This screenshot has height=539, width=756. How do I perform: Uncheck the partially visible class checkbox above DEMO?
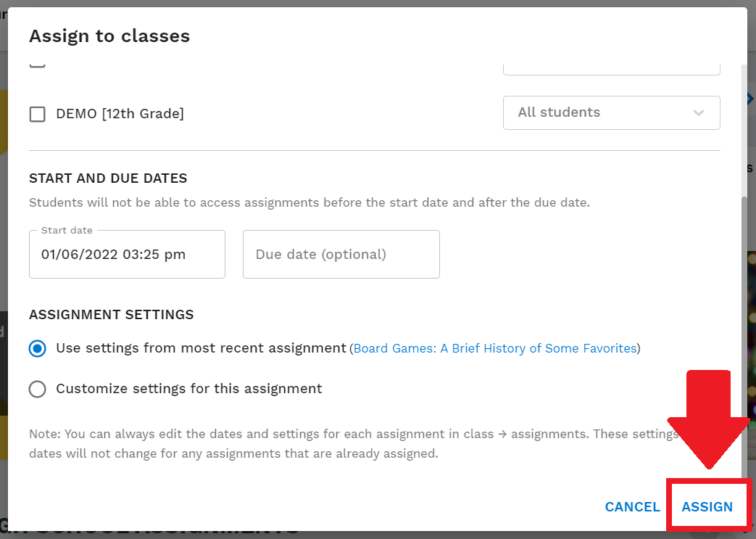(x=37, y=64)
